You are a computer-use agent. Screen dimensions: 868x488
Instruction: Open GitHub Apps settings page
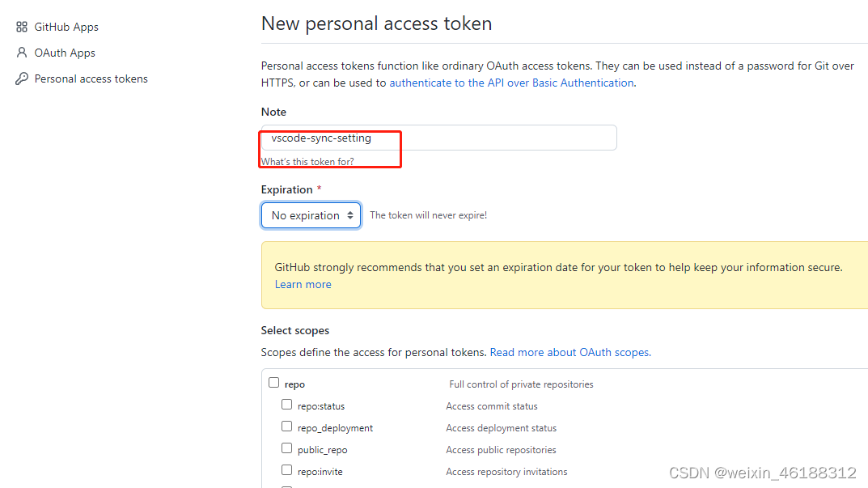[66, 27]
